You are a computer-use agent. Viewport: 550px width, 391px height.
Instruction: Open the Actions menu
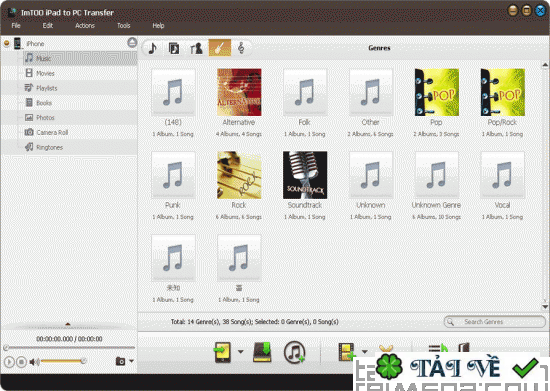pos(85,26)
